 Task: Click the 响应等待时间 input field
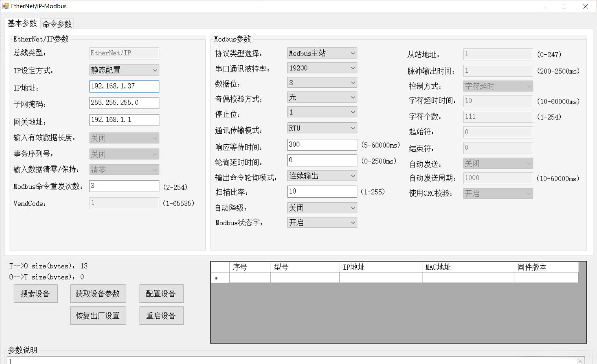(x=322, y=145)
